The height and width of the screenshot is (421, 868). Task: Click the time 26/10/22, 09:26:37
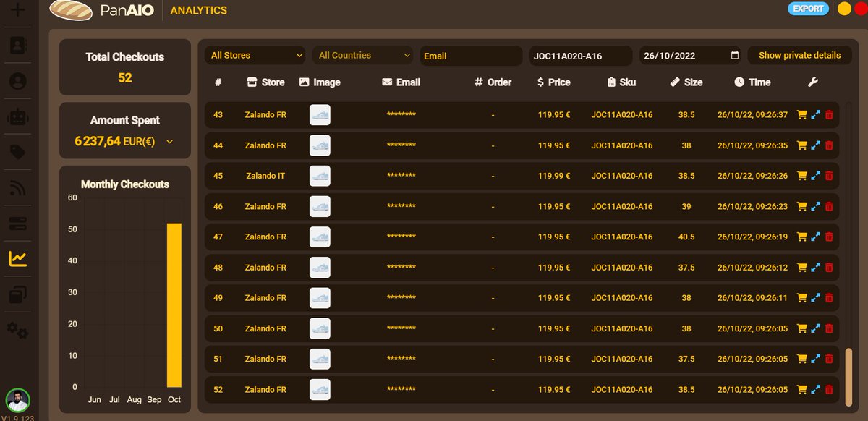coord(752,115)
